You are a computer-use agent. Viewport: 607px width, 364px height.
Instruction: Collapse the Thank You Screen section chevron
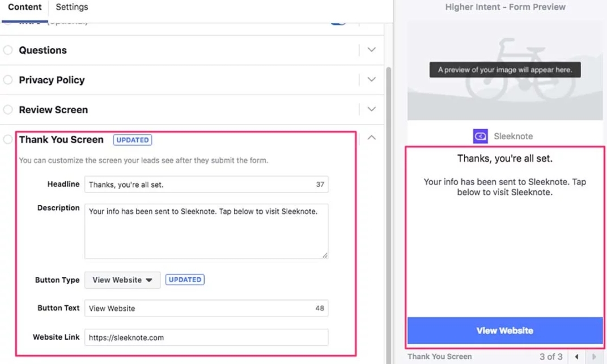coord(371,138)
